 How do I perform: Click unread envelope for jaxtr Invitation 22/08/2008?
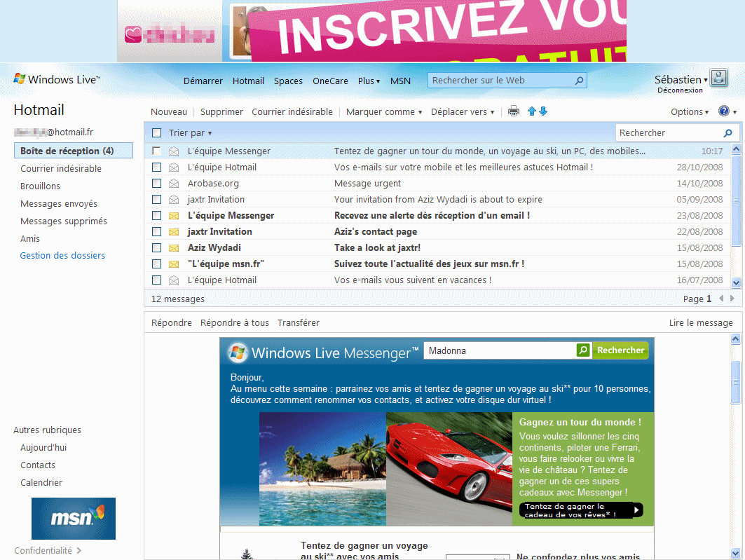tap(174, 232)
